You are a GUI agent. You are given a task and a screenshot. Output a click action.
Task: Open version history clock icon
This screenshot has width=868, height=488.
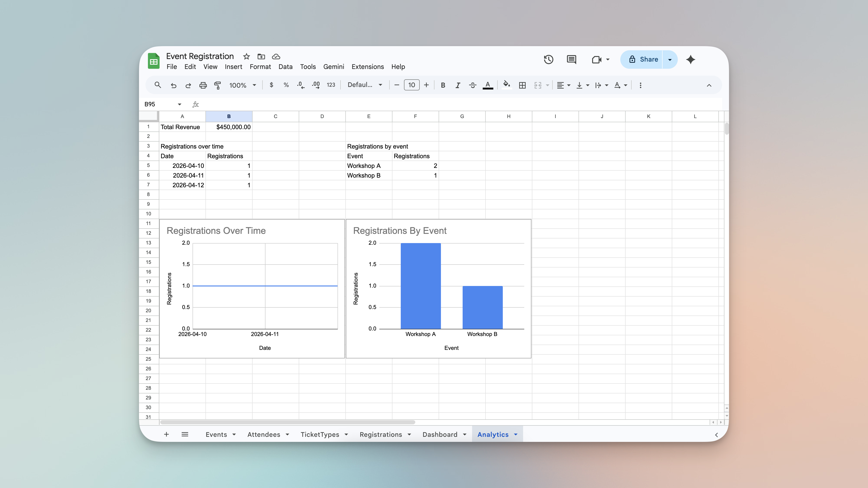(x=548, y=60)
